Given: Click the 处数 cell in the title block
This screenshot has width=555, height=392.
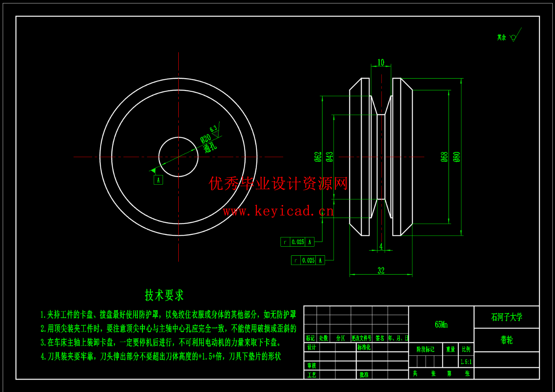Looking at the screenshot, I should pyautogui.click(x=323, y=338).
